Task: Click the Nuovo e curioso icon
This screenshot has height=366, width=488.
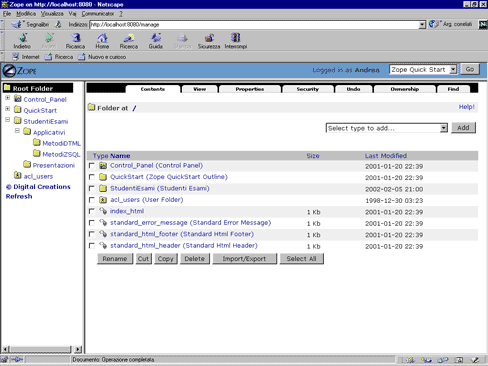Action: pos(82,57)
